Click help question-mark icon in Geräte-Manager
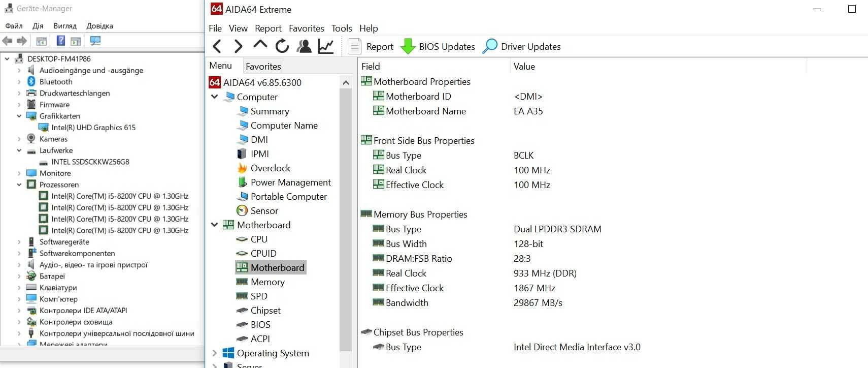868x368 pixels. (x=60, y=41)
